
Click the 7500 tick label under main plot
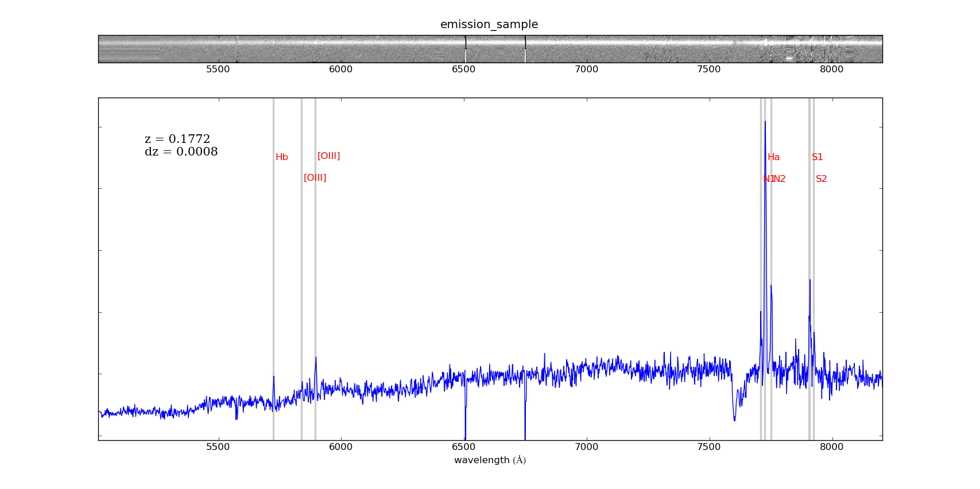pos(709,447)
